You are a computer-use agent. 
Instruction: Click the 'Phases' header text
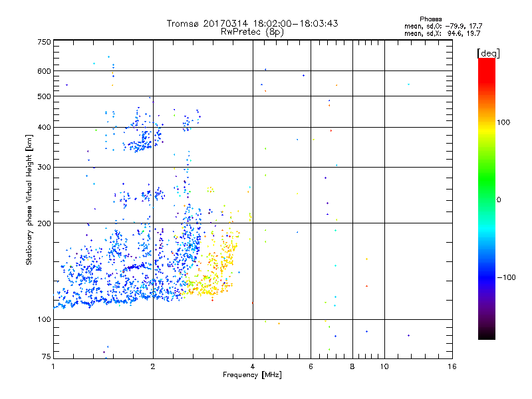coord(430,19)
